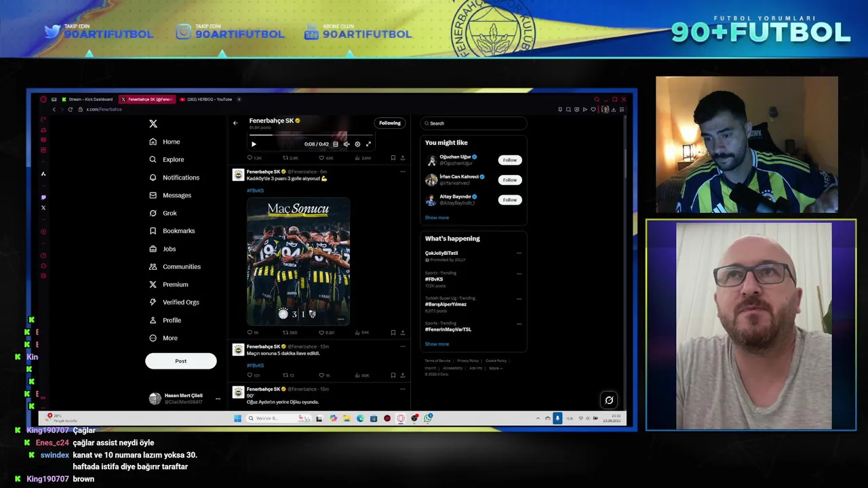Viewport: 868px width, 488px height.
Task: Toggle the Following button for Fenerbahçe SK
Action: point(390,123)
